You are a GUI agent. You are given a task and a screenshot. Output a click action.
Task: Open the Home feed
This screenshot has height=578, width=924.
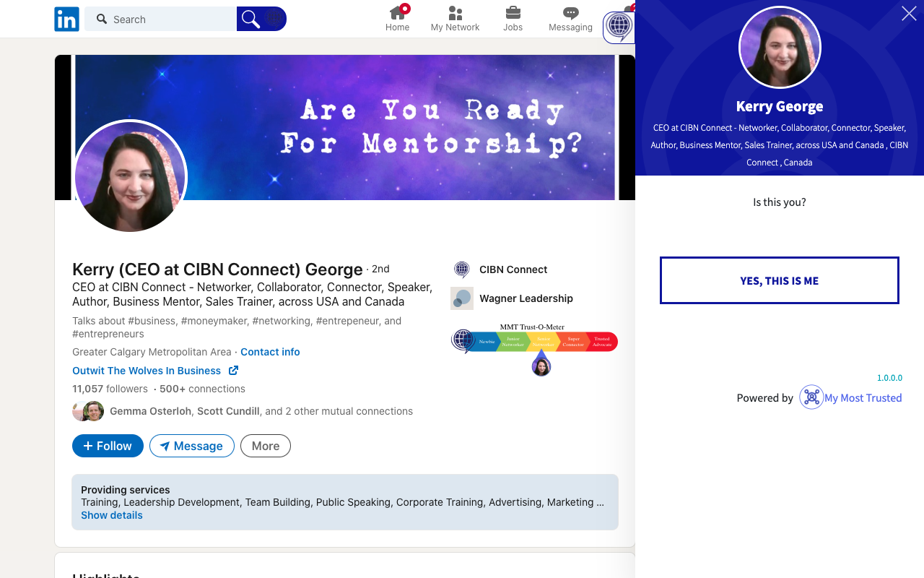(397, 18)
